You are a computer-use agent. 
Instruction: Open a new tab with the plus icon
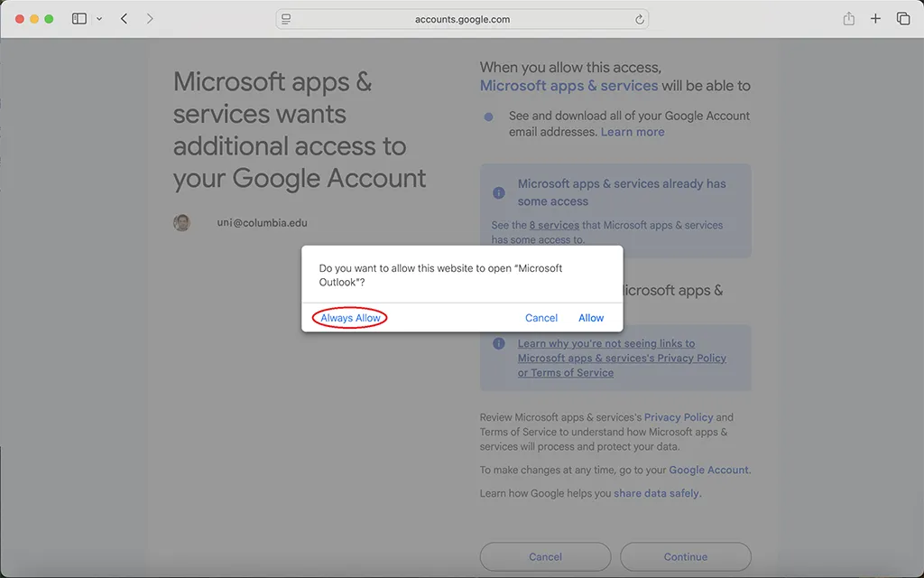(875, 19)
